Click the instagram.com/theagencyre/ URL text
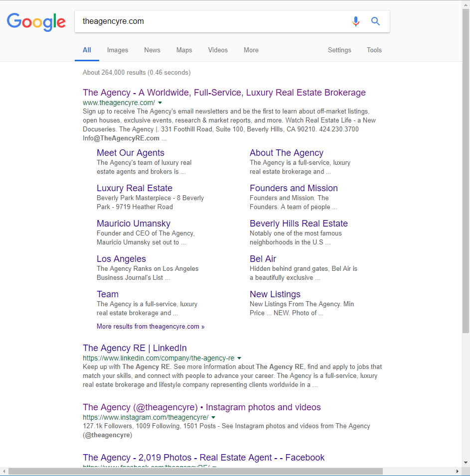 [x=146, y=417]
